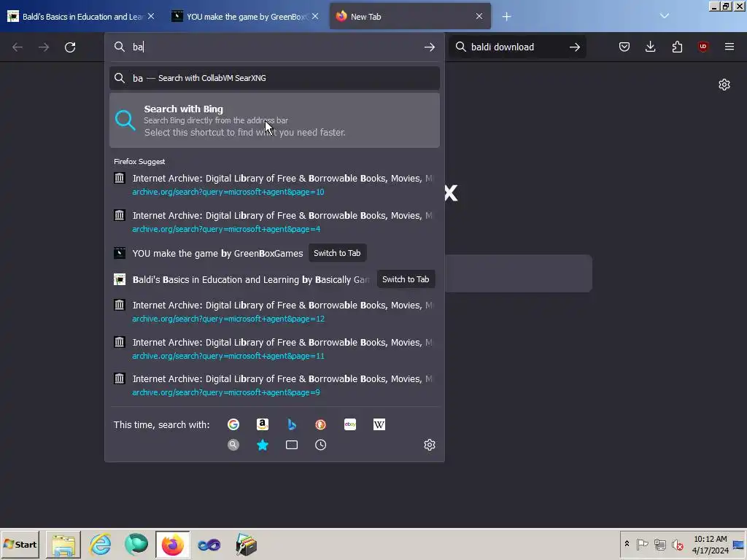Open Windows Explorer folder in taskbar
Image resolution: width=747 pixels, height=560 pixels.
[63, 544]
